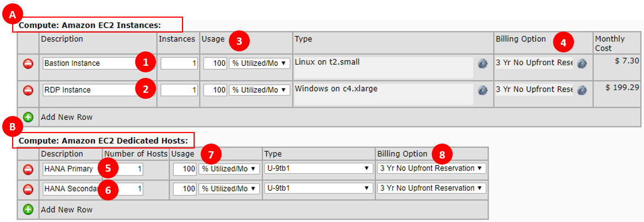Open billing option gear for RDP Instance
644x222 pixels.
582,90
